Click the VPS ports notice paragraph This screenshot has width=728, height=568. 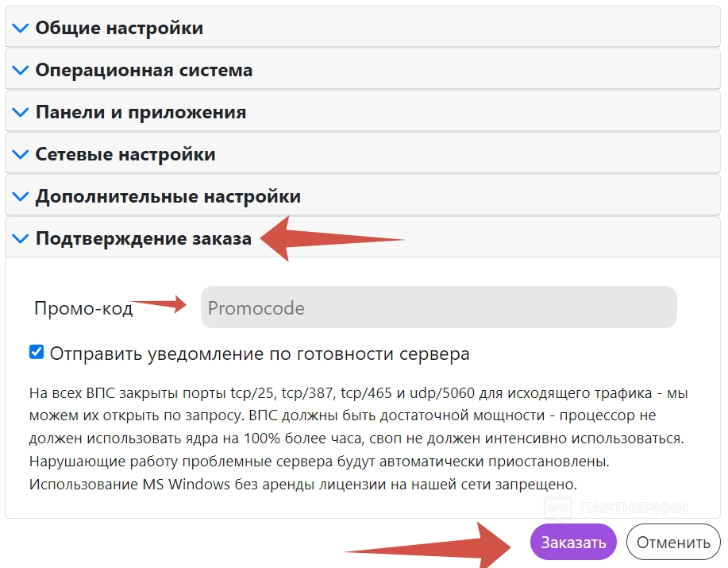pyautogui.click(x=356, y=438)
